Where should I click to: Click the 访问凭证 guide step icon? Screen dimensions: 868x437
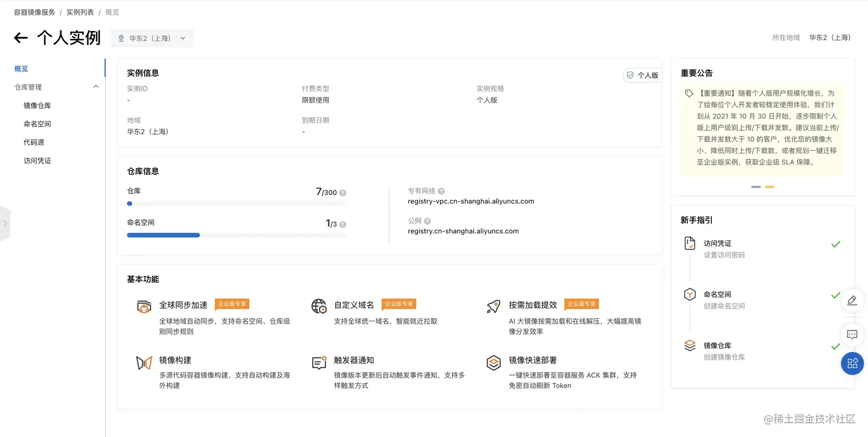click(690, 244)
